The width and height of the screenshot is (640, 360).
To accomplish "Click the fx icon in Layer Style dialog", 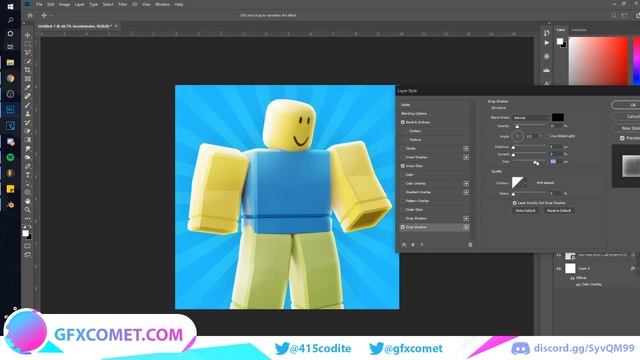I will coord(404,244).
